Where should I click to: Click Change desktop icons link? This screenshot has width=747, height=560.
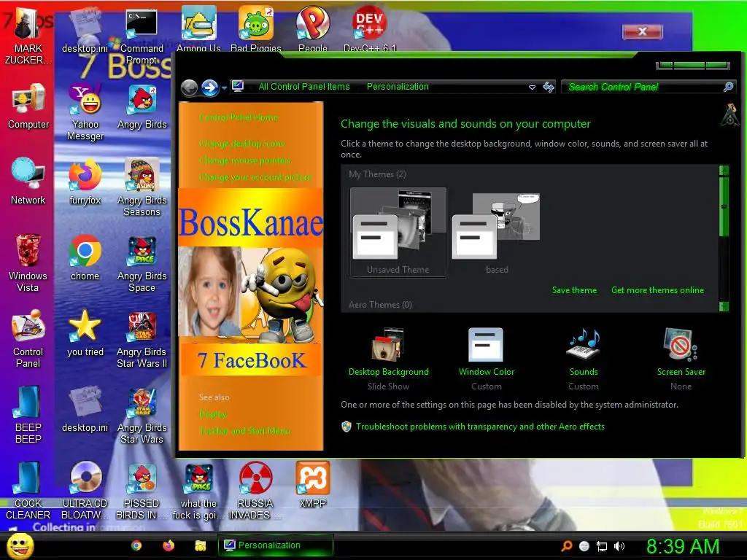coord(241,144)
